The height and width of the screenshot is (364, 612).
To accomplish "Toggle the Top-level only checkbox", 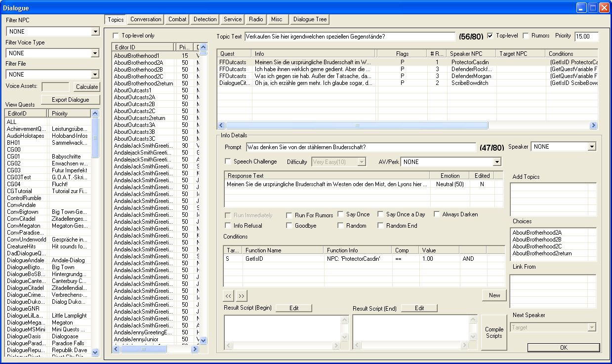I will coord(116,36).
